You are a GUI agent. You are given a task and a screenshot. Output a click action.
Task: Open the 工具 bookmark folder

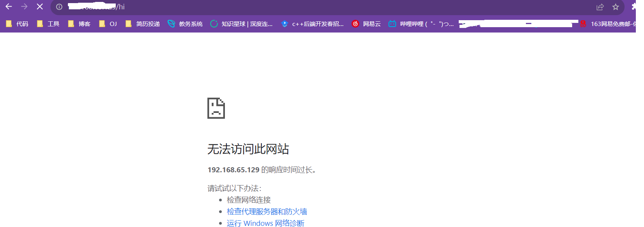tap(48, 24)
